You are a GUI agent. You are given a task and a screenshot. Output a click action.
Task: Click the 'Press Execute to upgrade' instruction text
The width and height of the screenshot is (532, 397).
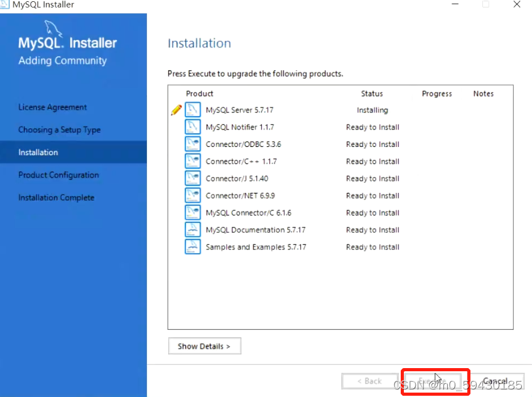click(x=255, y=73)
